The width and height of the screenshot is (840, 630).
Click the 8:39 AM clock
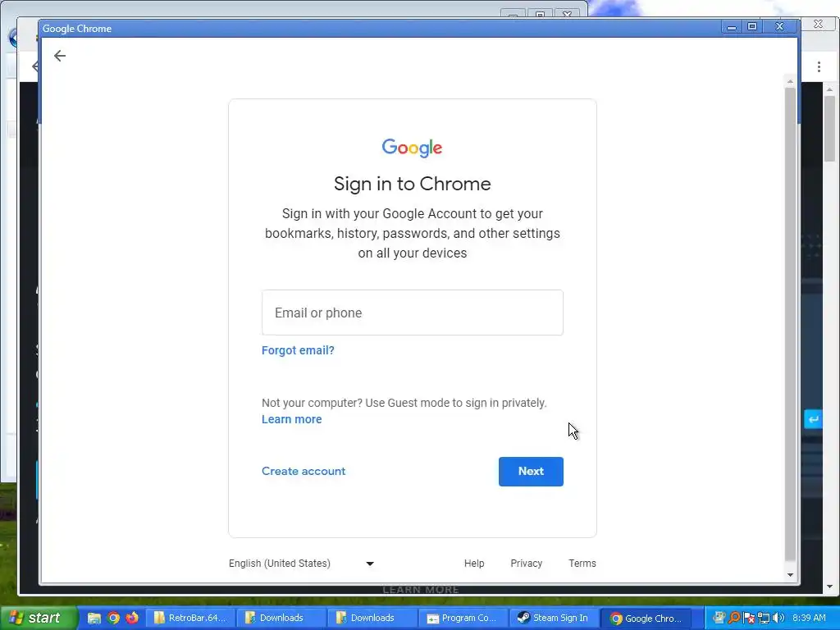[809, 618]
